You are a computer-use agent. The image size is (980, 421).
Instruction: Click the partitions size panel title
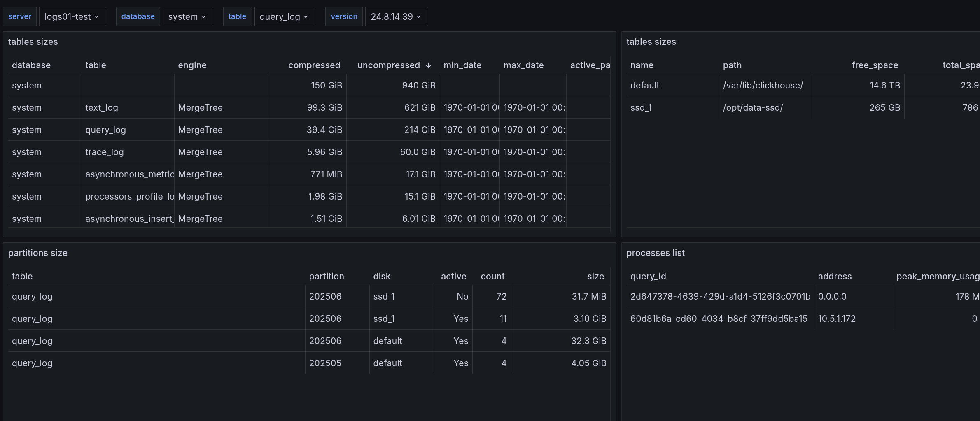(x=38, y=253)
